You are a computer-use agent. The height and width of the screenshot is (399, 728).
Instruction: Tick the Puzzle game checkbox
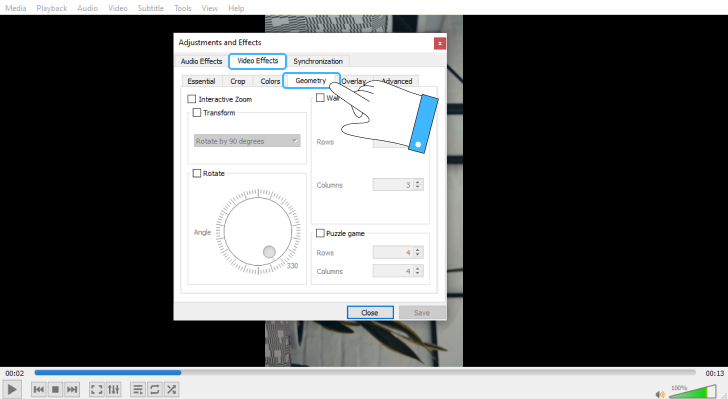pyautogui.click(x=320, y=233)
